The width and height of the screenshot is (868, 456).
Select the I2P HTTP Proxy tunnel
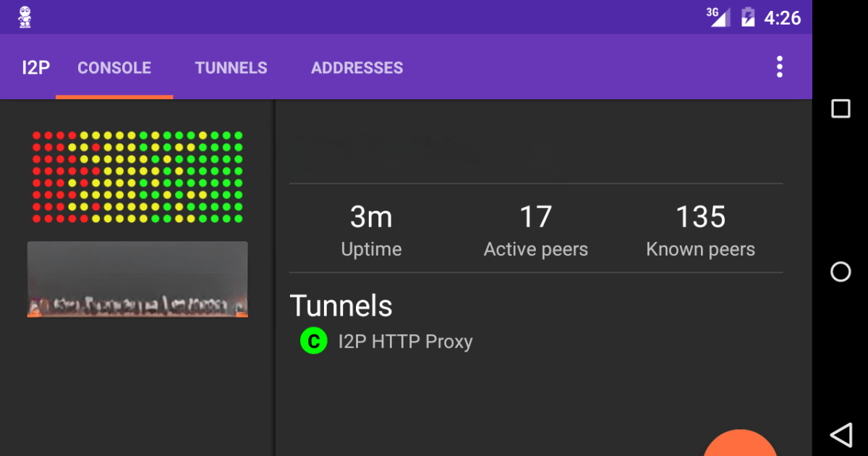coord(405,342)
